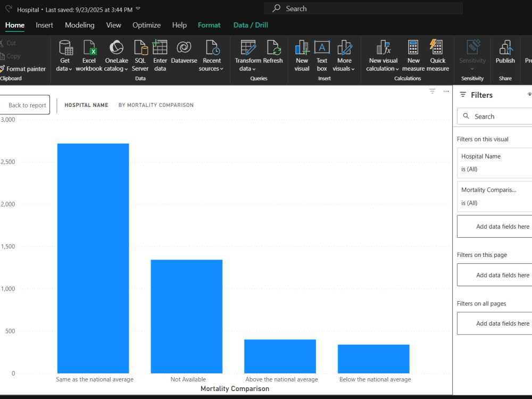Click the BY MORTALITY COMPARISON title text

(x=156, y=105)
